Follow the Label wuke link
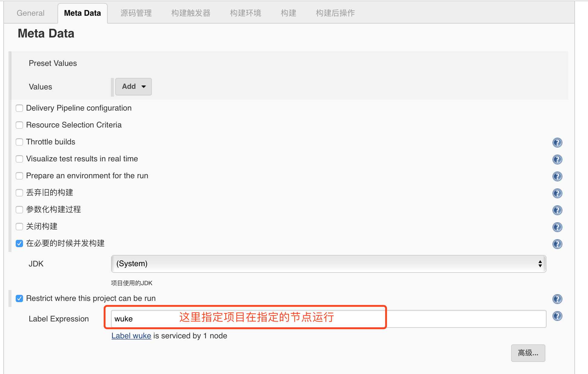588x374 pixels. point(131,336)
